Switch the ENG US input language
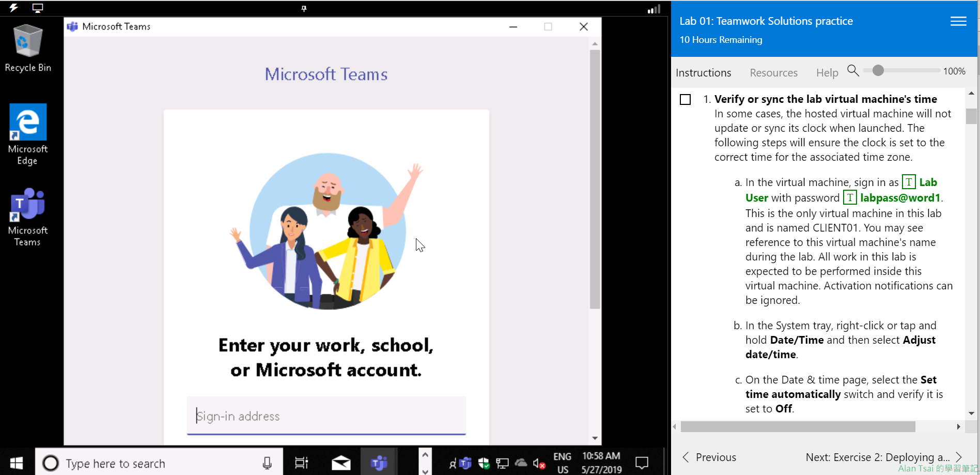Image resolution: width=980 pixels, height=475 pixels. click(563, 463)
